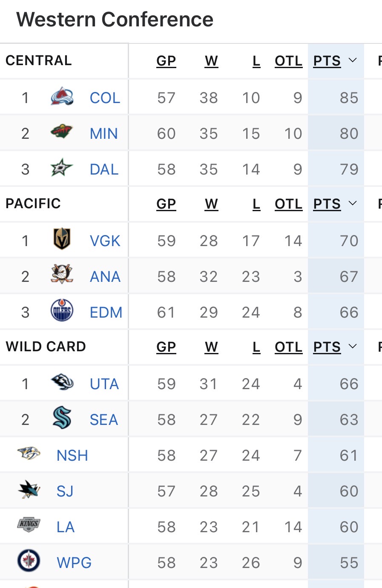Sort Central division by GP column
Screen dimensions: 382x588
(166, 61)
